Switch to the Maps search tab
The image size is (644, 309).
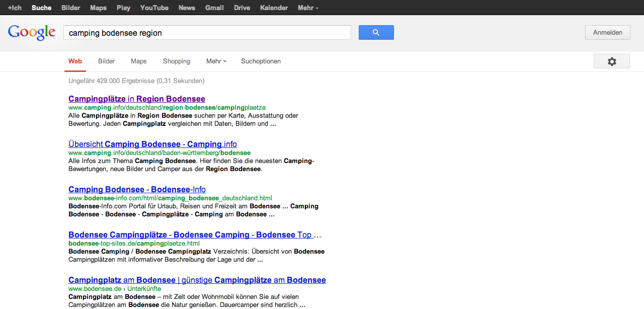pyautogui.click(x=138, y=61)
